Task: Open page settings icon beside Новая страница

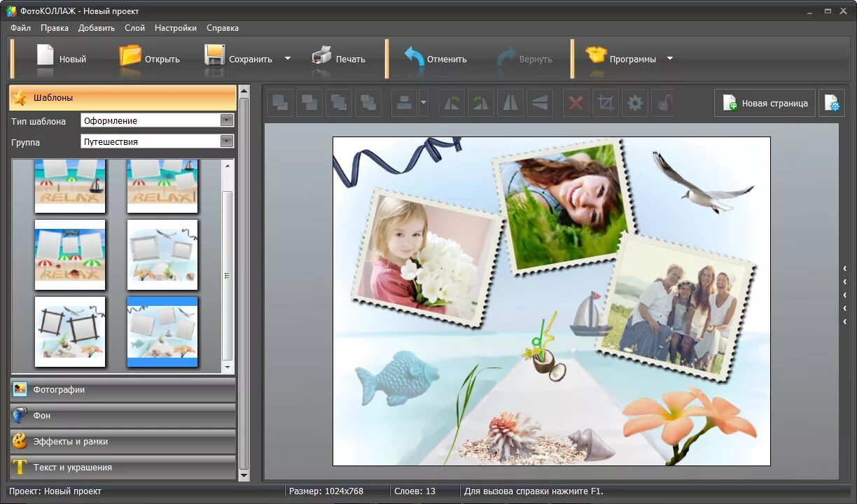Action: 832,103
